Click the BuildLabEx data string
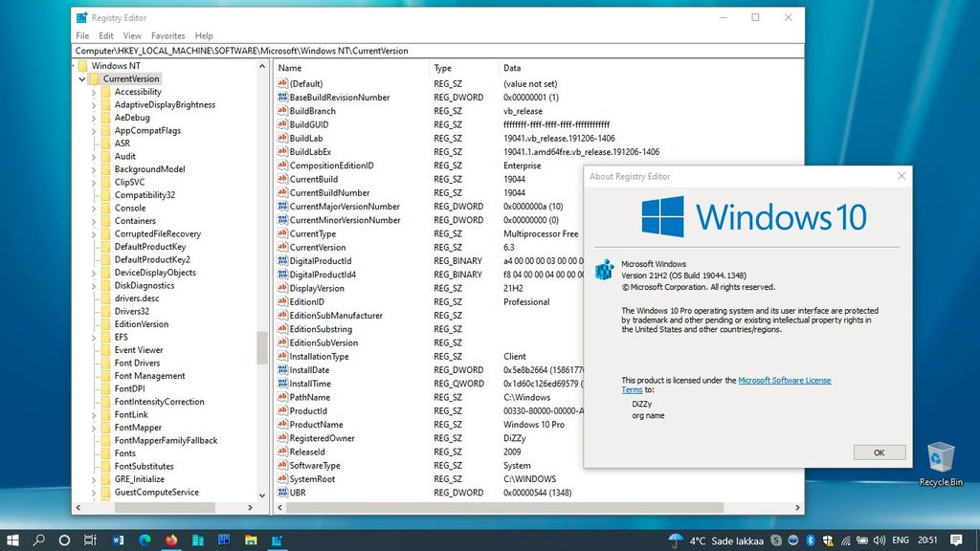The width and height of the screenshot is (980, 551). coord(581,152)
